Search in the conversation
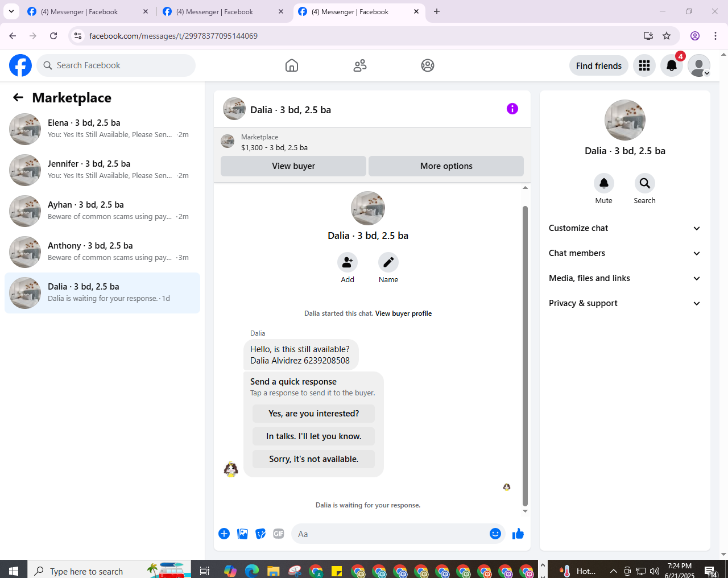 (645, 183)
